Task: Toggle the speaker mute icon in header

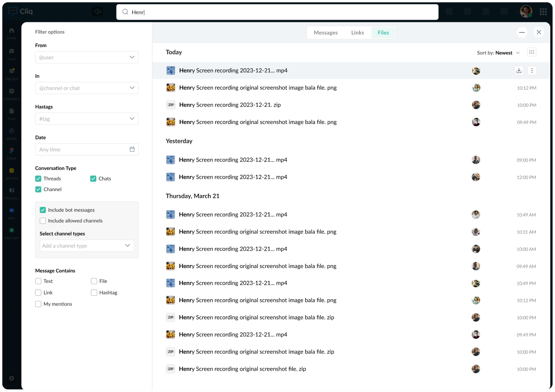Action: (x=98, y=12)
